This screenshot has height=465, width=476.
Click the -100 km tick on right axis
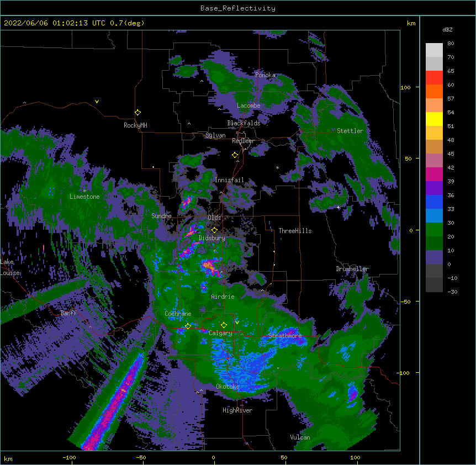point(404,373)
